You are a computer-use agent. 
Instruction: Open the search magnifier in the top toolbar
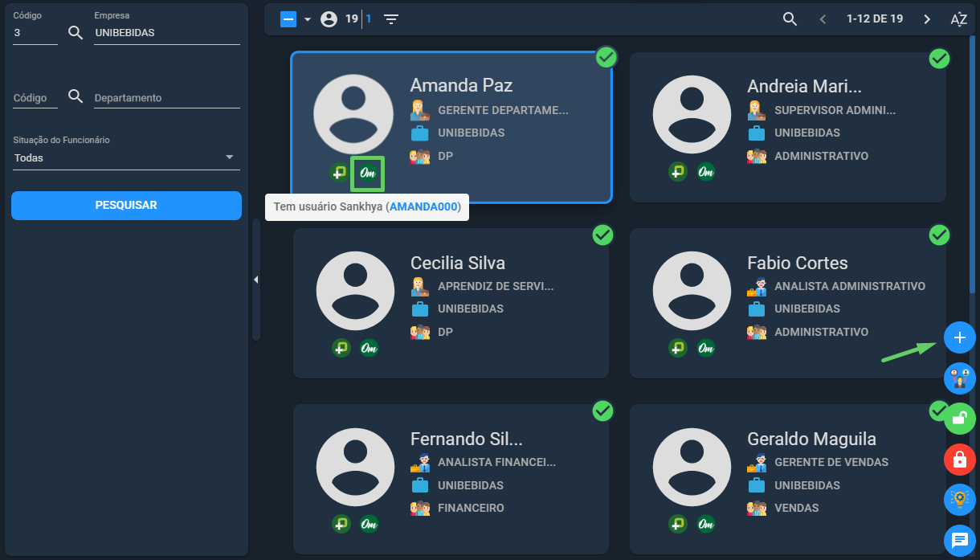[x=790, y=19]
